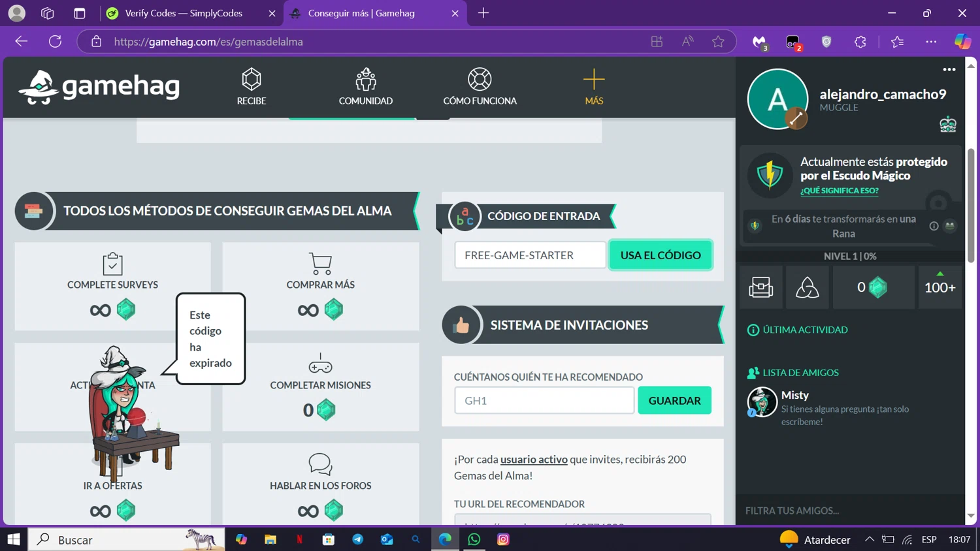Viewport: 980px width, 551px height.
Task: Open Instagram from the taskbar
Action: click(x=503, y=539)
